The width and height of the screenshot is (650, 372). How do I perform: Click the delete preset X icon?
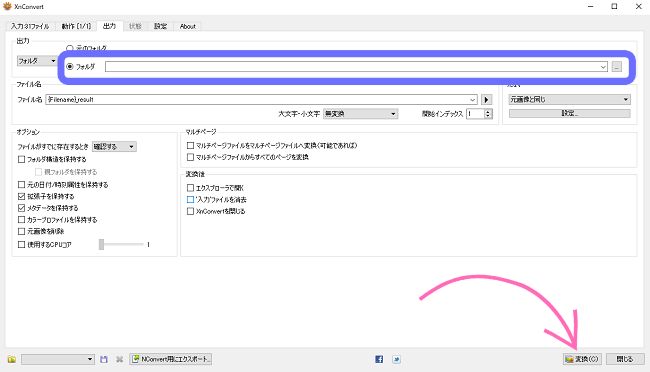[x=119, y=359]
